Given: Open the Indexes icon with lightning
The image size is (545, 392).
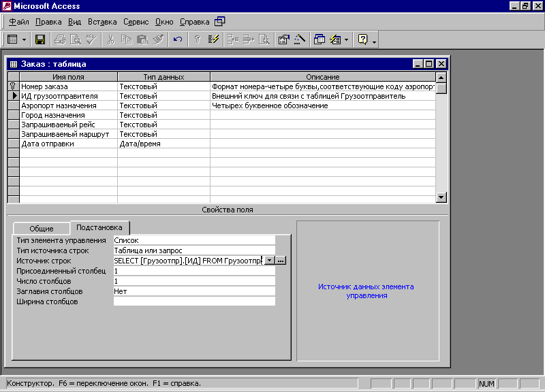Looking at the screenshot, I should coord(213,39).
